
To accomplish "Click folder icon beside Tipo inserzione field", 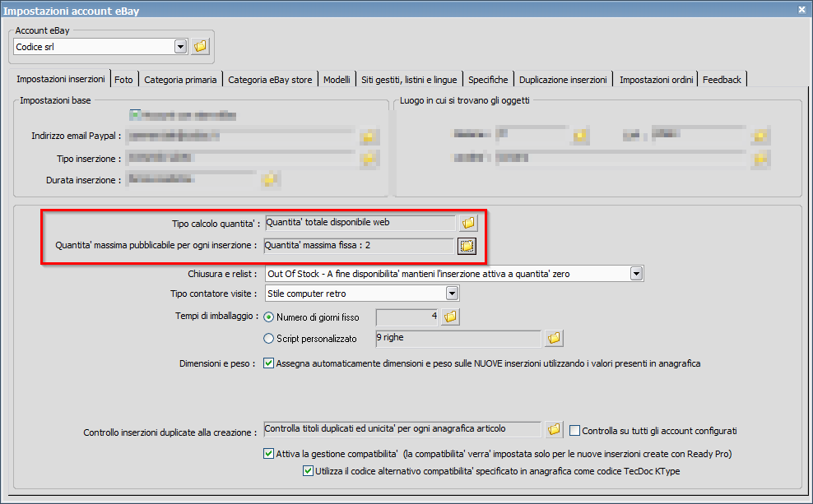I will pyautogui.click(x=369, y=159).
